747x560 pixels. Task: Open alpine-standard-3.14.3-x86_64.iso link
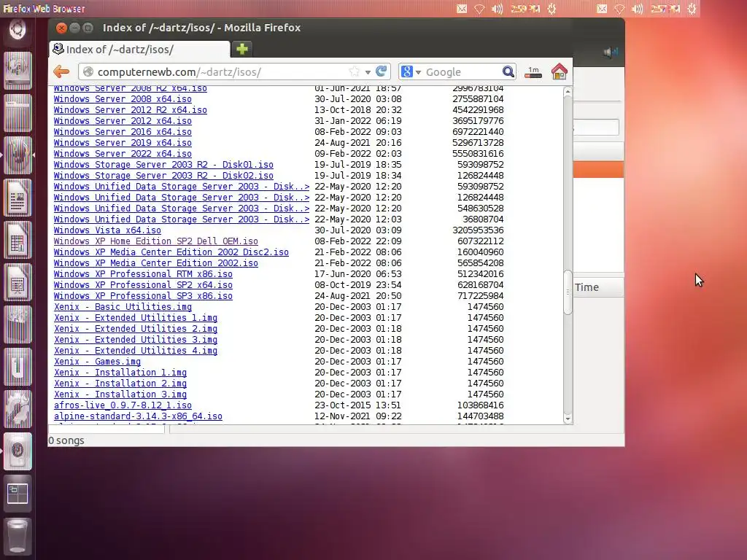[x=138, y=416]
